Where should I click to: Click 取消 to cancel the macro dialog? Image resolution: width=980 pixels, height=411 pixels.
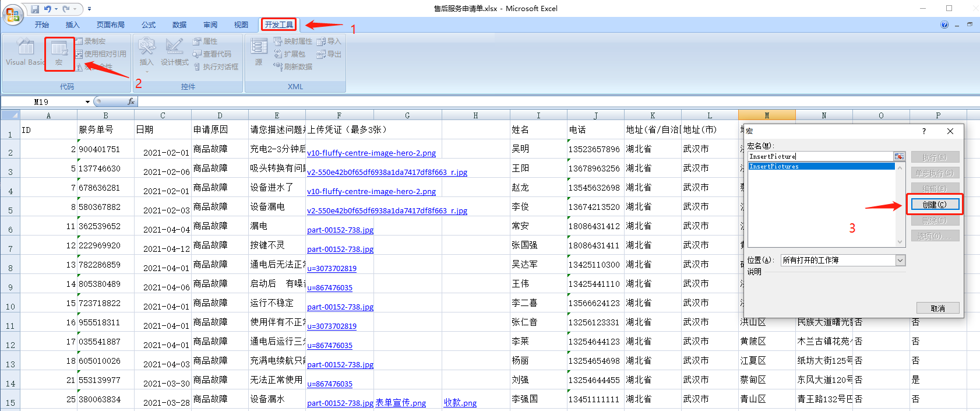pos(937,308)
